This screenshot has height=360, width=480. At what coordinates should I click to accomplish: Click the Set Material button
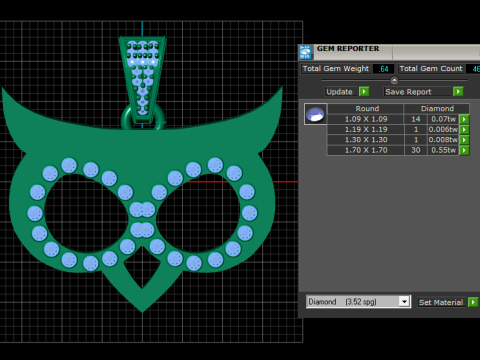point(441,302)
